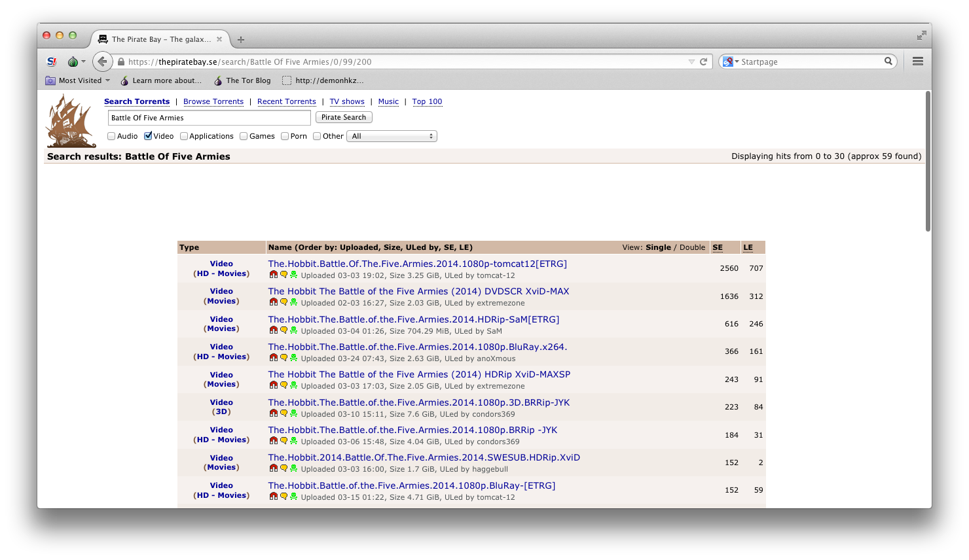This screenshot has height=560, width=969.
Task: Click the Pirate Bay ship logo
Action: pos(71,121)
